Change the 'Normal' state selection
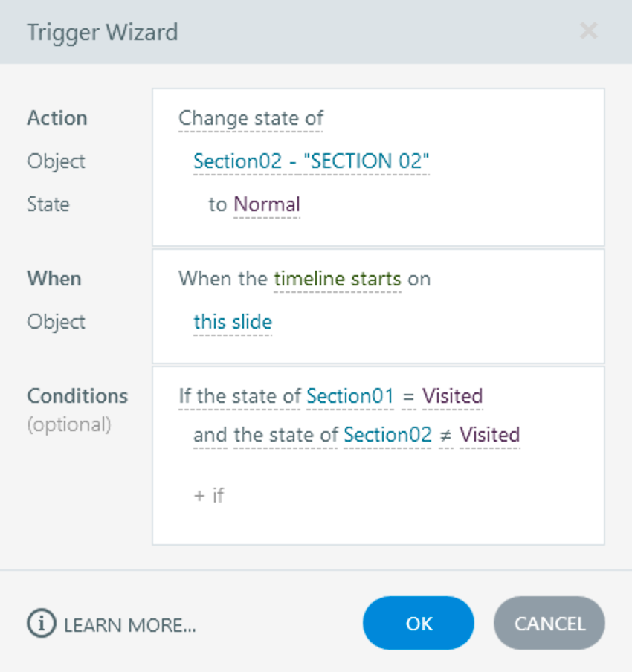The width and height of the screenshot is (632, 672). coord(267,204)
